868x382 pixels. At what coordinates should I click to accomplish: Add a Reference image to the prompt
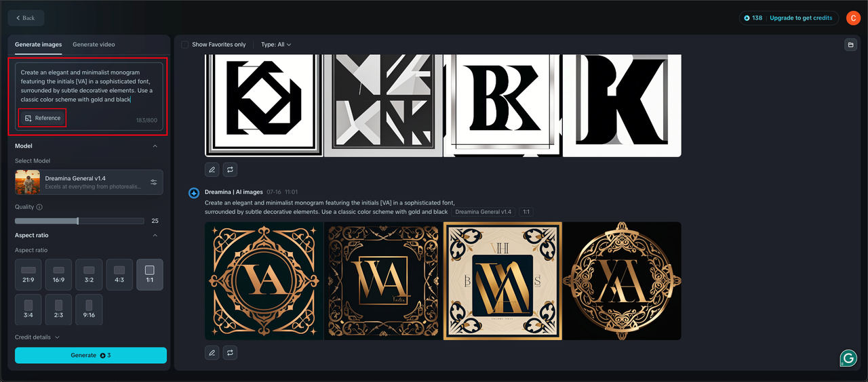pyautogui.click(x=43, y=118)
